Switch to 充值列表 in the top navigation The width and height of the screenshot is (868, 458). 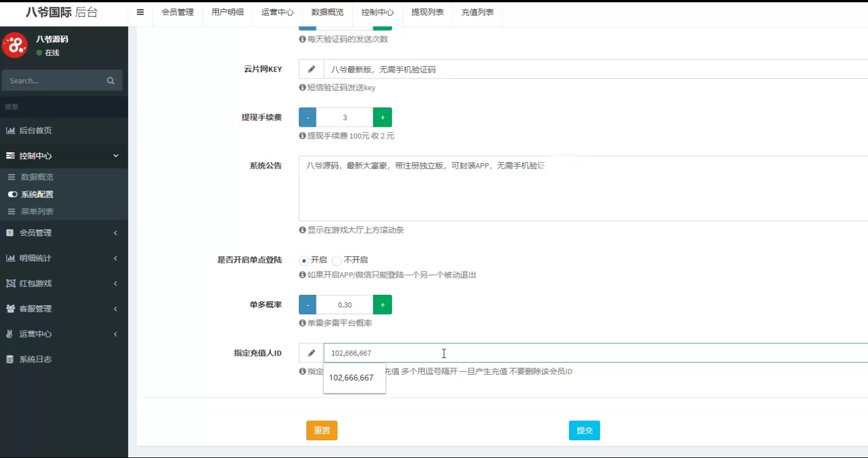coord(478,11)
